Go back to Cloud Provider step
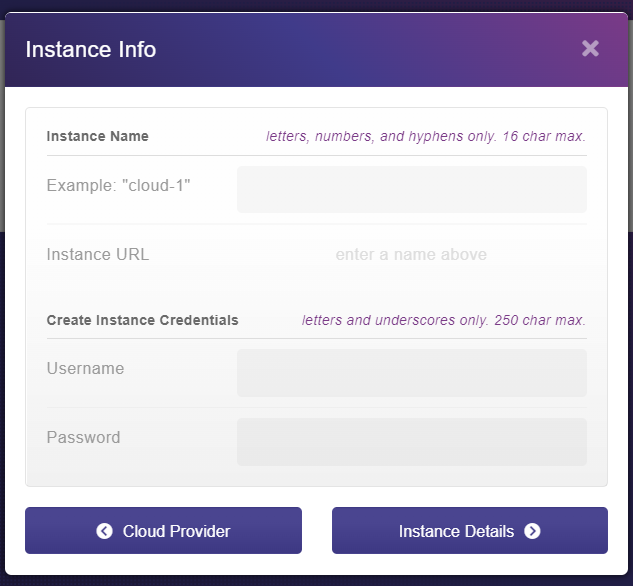The width and height of the screenshot is (633, 586). click(x=163, y=530)
